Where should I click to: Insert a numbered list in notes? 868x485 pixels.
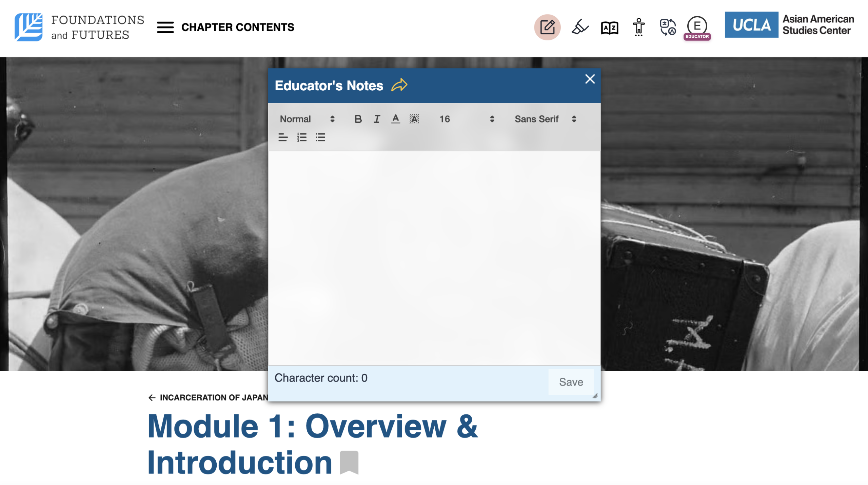pos(301,137)
